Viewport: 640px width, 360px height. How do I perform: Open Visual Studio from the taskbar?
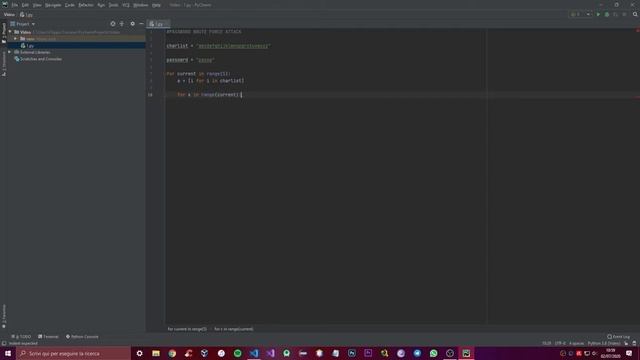270,353
